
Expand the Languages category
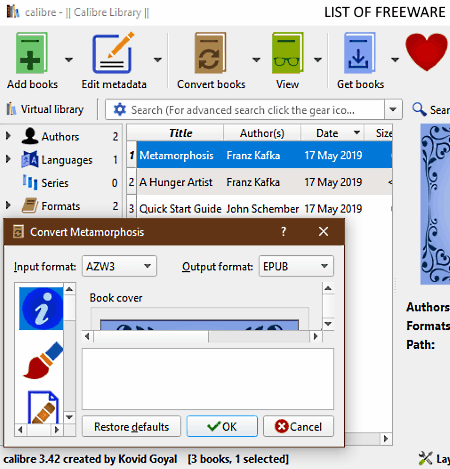[8, 159]
